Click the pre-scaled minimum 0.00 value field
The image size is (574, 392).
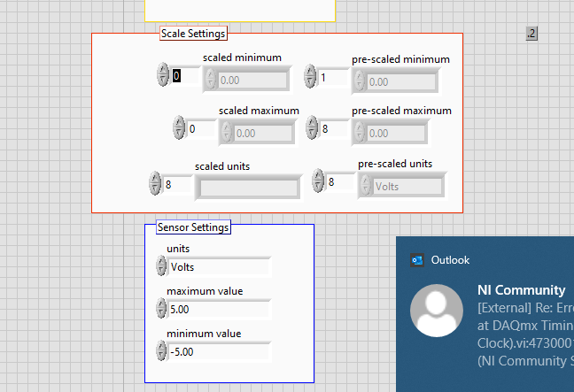(x=399, y=82)
